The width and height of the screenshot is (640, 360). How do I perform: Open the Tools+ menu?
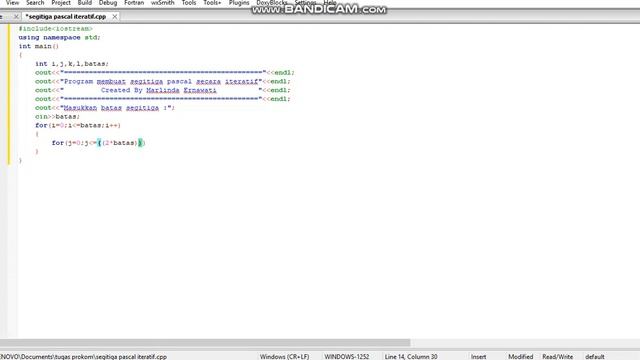coord(212,3)
